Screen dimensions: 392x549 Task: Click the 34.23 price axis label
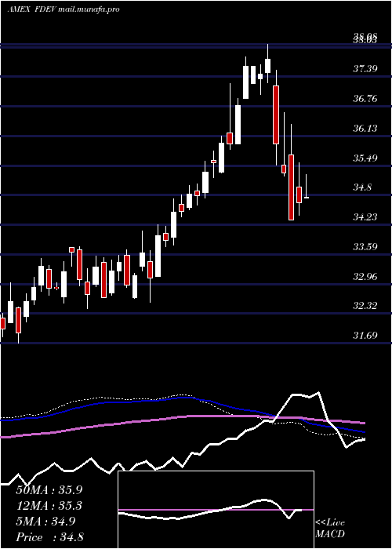click(x=365, y=217)
